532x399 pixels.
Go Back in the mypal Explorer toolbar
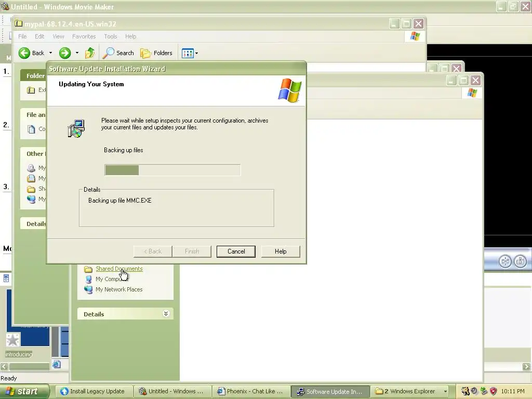32,53
